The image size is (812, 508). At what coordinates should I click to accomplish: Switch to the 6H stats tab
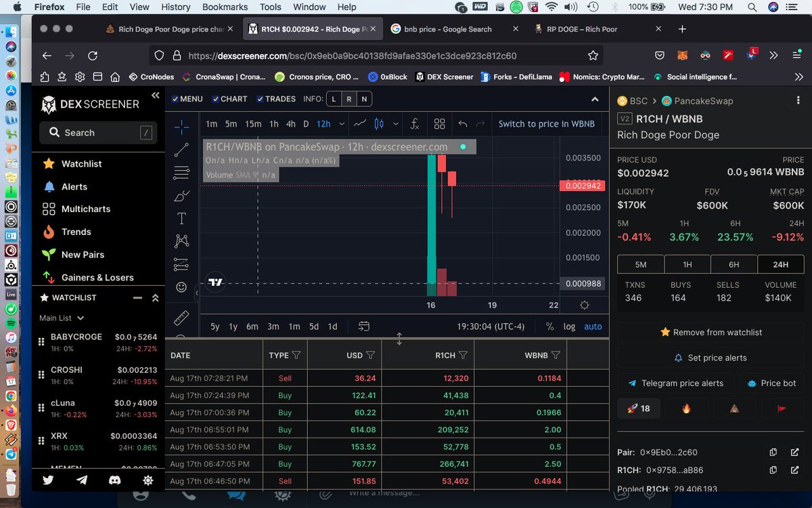(x=734, y=265)
